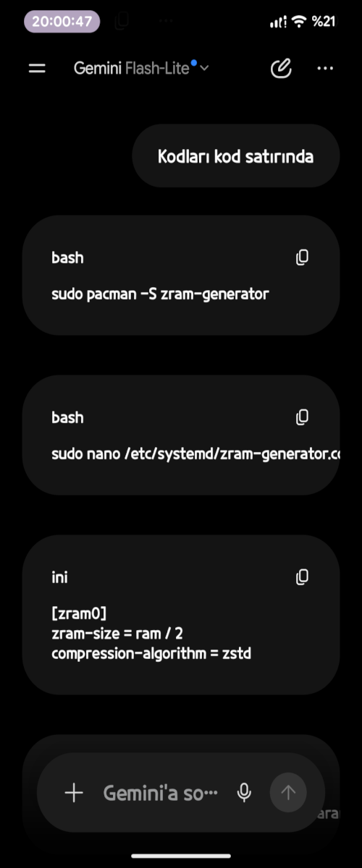
Task: Tap the zram-size = ram / 2 line
Action: point(118,634)
